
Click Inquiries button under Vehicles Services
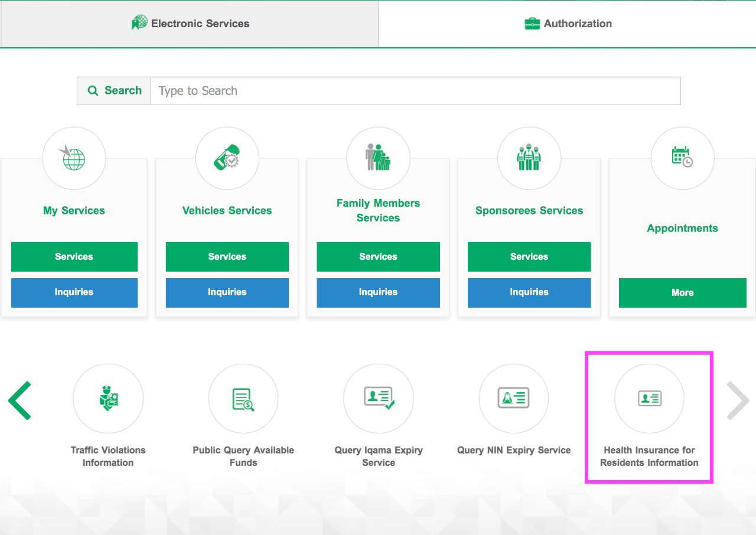click(x=227, y=292)
